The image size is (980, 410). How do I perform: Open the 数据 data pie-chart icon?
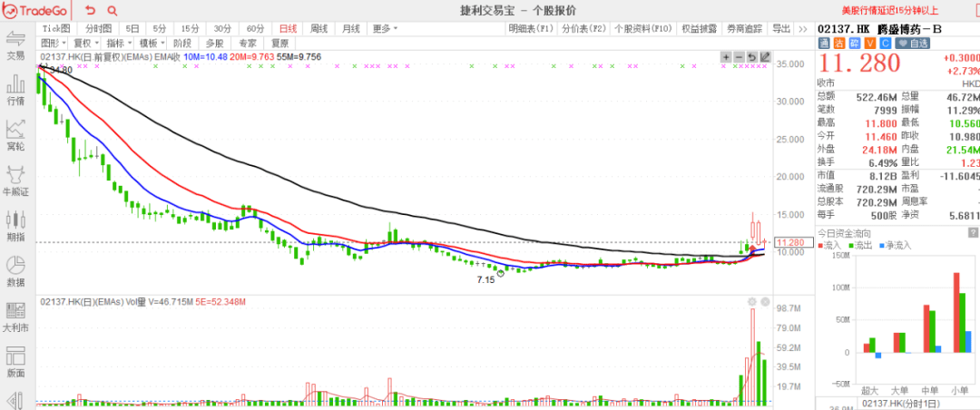tap(15, 271)
